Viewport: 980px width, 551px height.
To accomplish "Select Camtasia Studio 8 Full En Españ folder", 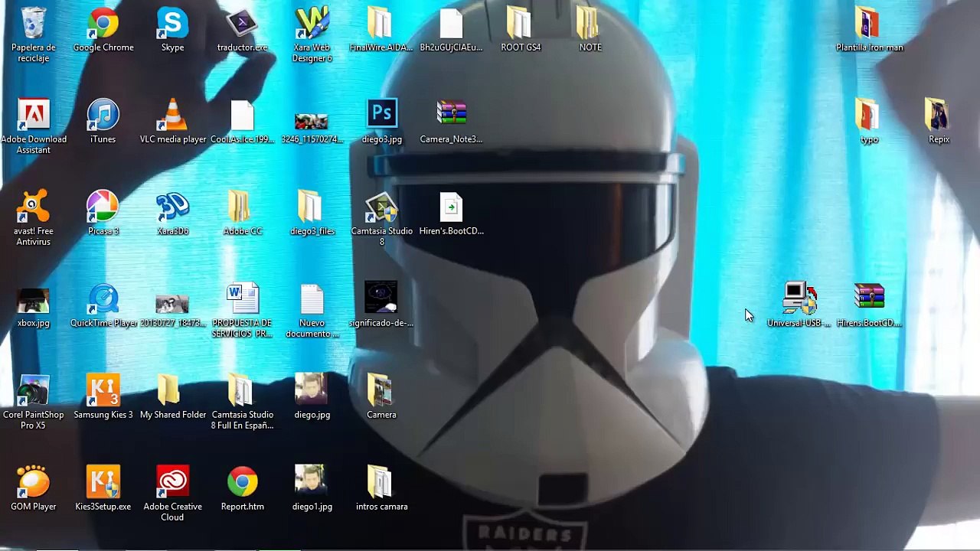I will pyautogui.click(x=242, y=390).
